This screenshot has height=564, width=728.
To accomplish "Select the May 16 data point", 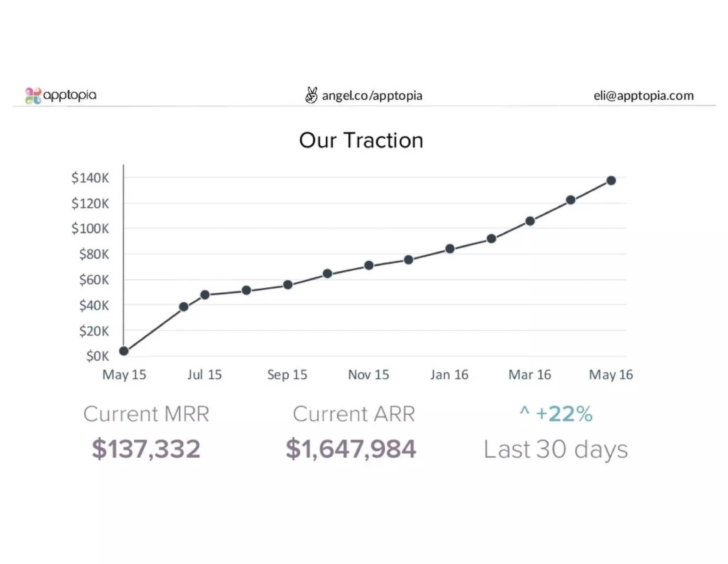I will pyautogui.click(x=611, y=181).
